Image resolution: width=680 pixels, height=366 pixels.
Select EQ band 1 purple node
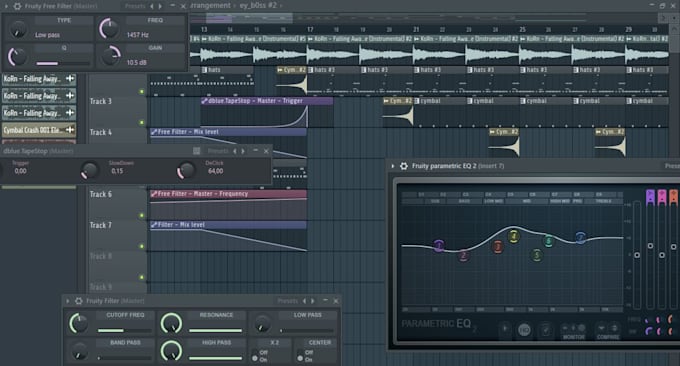pos(439,246)
